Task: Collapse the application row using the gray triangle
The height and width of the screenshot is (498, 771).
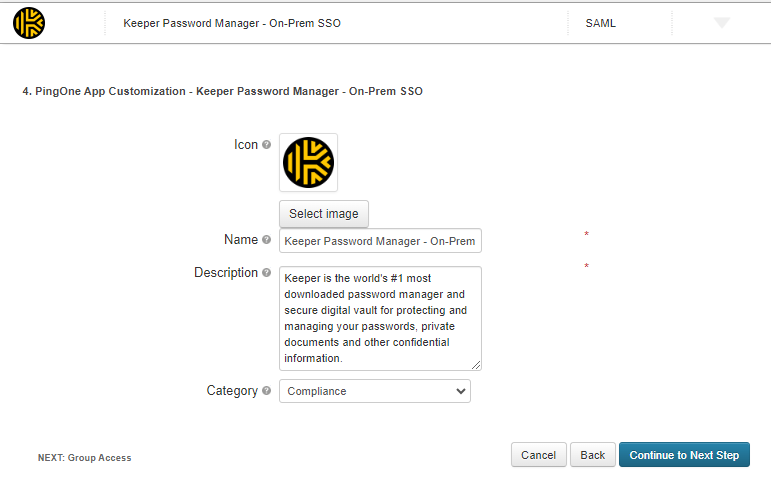Action: (722, 23)
